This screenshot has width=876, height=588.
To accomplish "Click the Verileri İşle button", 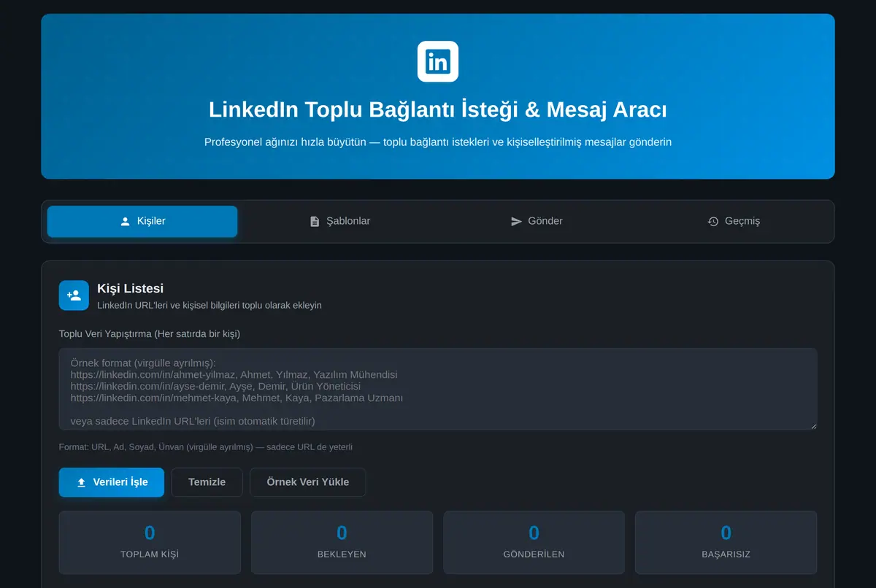I will tap(112, 482).
